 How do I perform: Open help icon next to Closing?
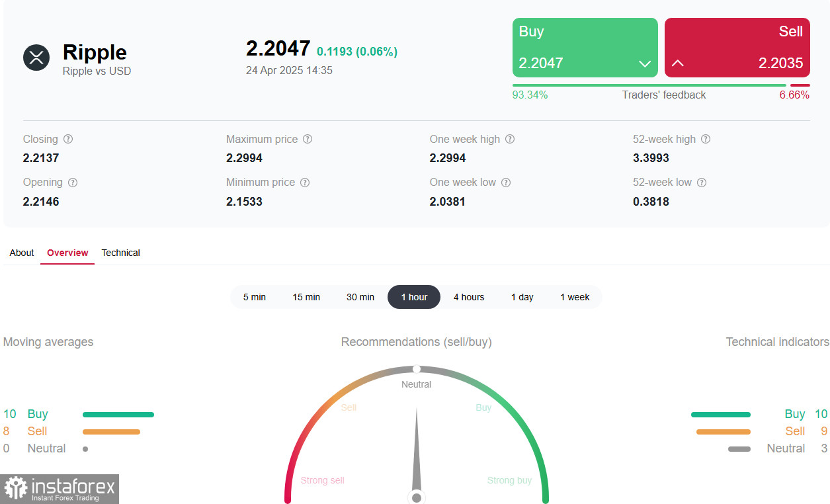(x=68, y=140)
